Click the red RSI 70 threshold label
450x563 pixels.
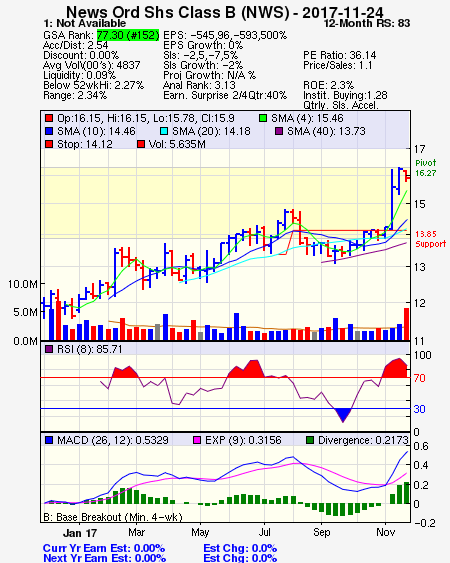(419, 378)
